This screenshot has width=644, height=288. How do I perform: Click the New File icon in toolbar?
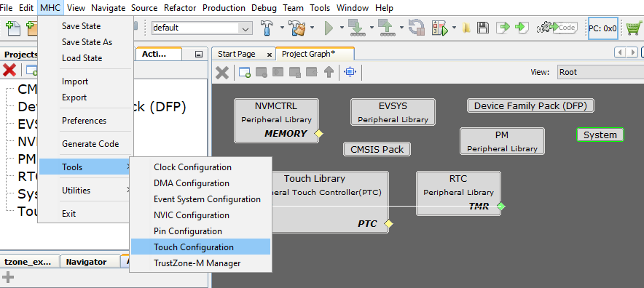point(12,28)
